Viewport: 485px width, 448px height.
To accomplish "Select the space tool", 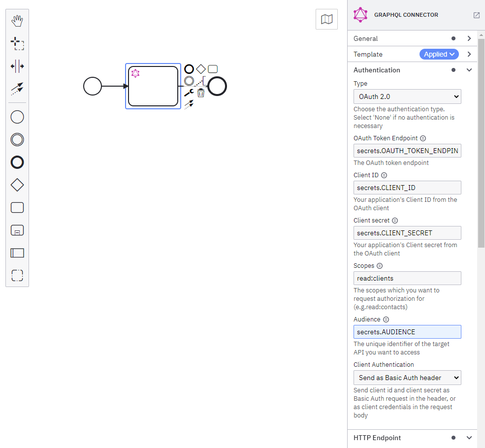I will 17,66.
